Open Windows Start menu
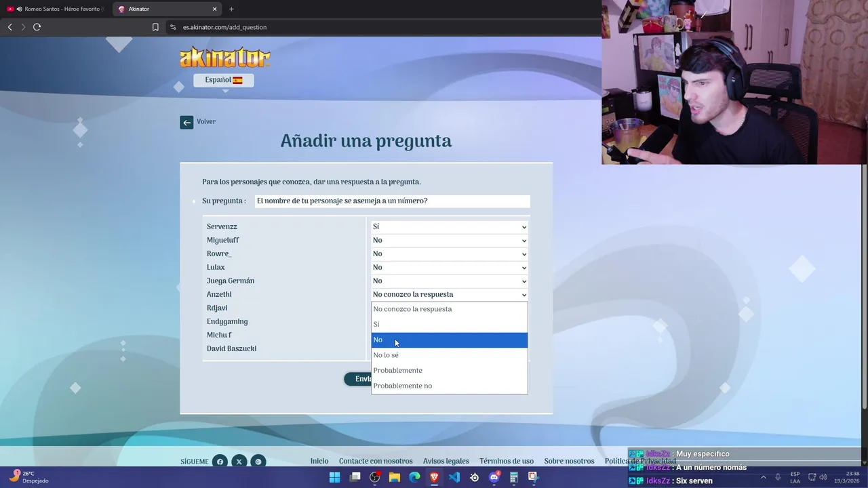This screenshot has width=868, height=488. pos(334,477)
